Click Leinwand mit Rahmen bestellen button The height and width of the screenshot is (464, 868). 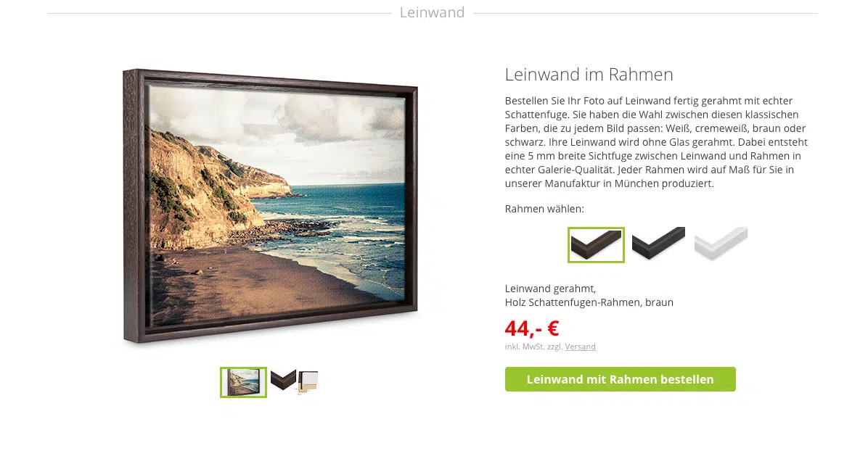click(620, 379)
